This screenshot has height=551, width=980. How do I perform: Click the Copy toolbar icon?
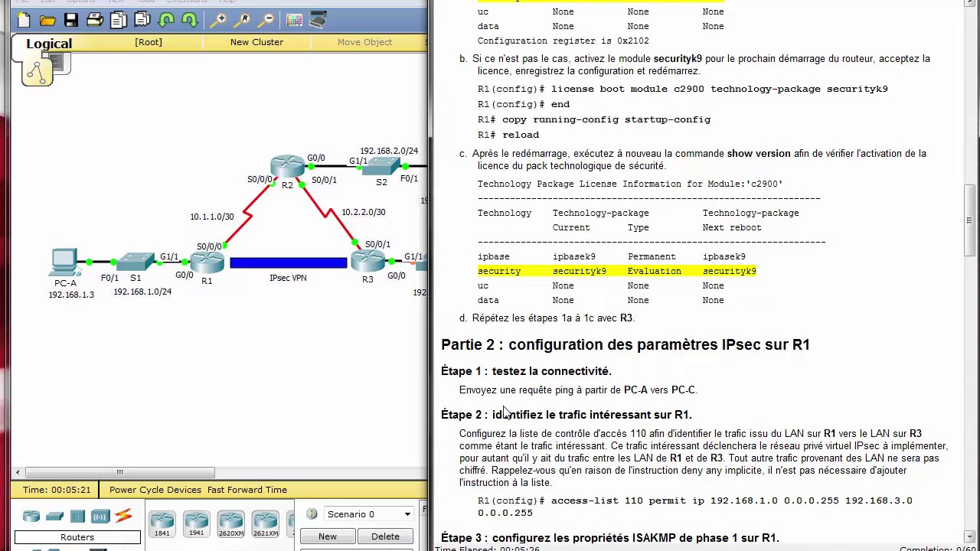[x=119, y=21]
